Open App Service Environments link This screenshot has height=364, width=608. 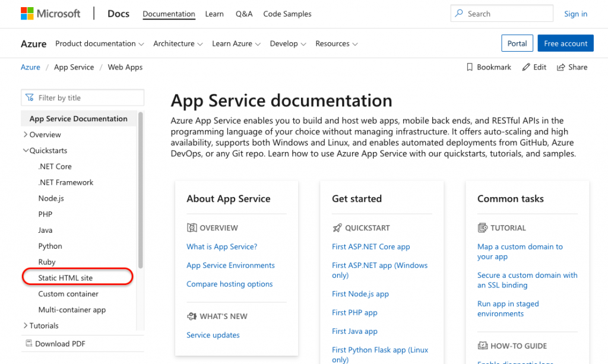point(230,265)
